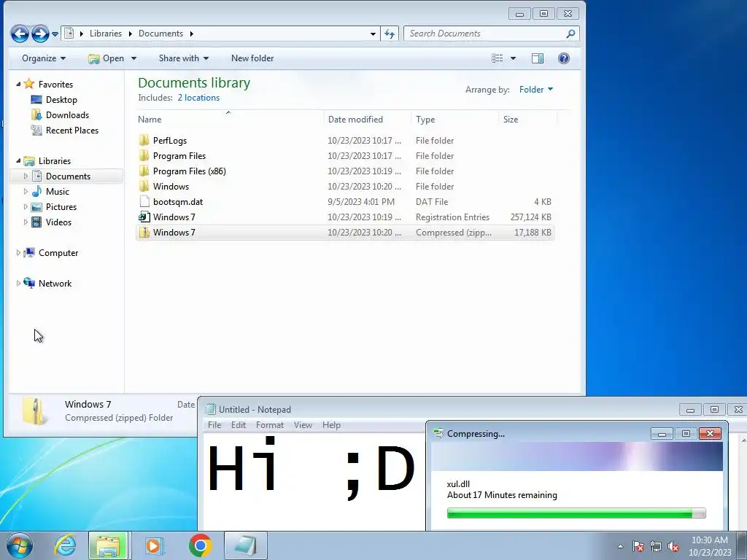Select the Windows 7 registration entries file
The width and height of the screenshot is (747, 560).
[344, 217]
